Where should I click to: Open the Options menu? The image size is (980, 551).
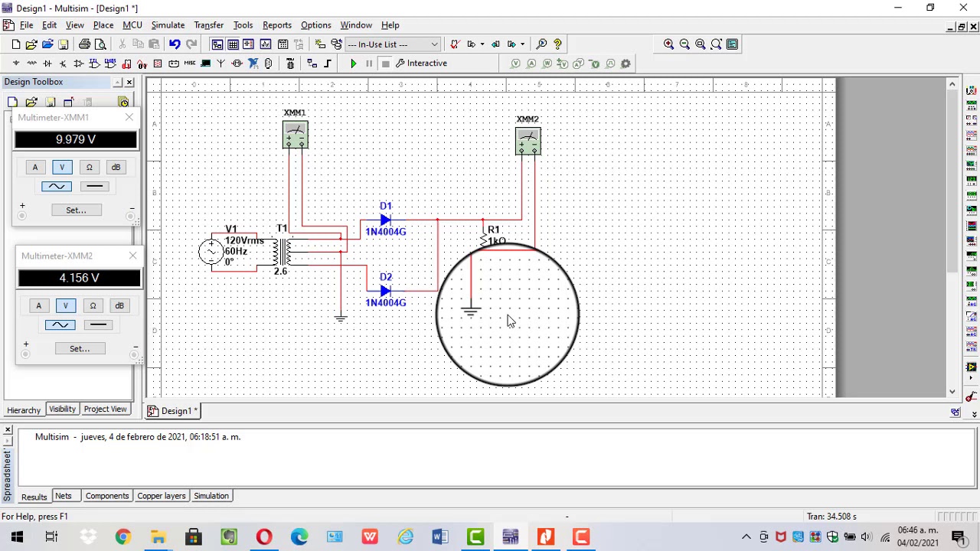click(x=315, y=25)
